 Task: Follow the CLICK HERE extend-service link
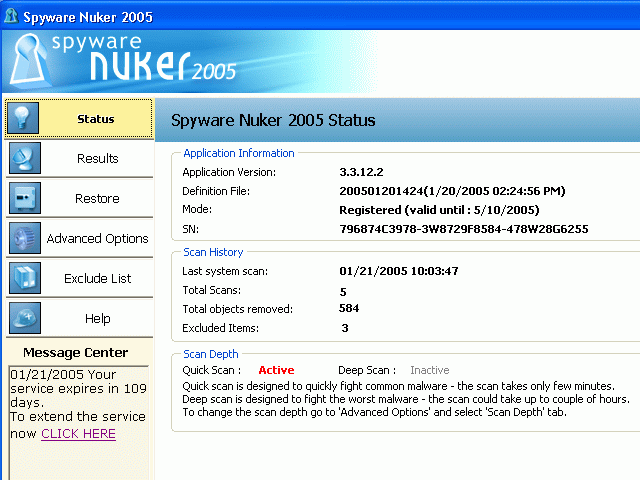(x=78, y=433)
